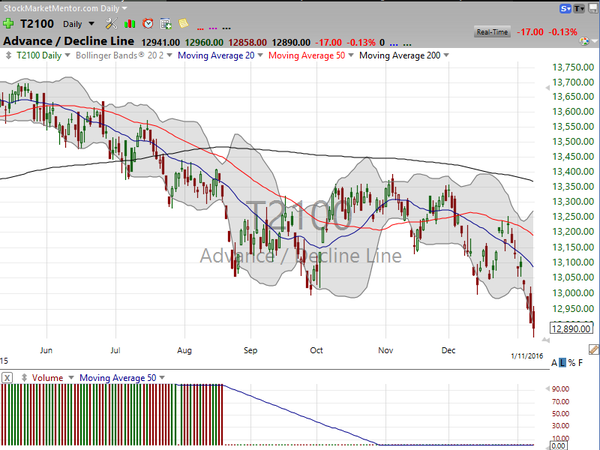The width and height of the screenshot is (600, 450).
Task: Open the StockMarketMentor.com Daily layout dropdown
Action: click(x=124, y=8)
